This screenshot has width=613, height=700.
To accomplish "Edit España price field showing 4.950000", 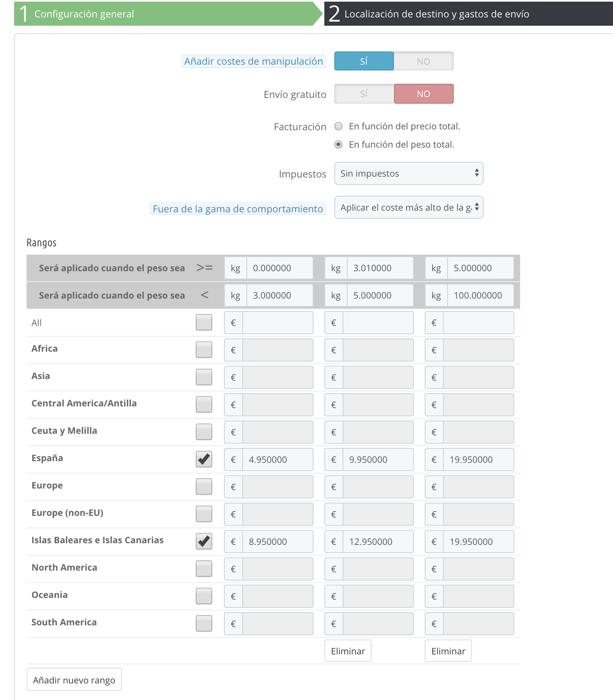I will click(277, 459).
